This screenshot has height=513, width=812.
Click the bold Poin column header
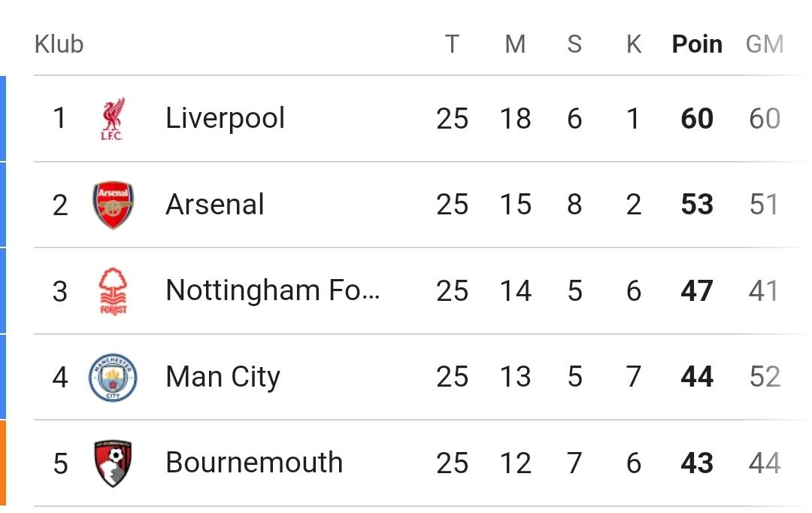point(697,44)
